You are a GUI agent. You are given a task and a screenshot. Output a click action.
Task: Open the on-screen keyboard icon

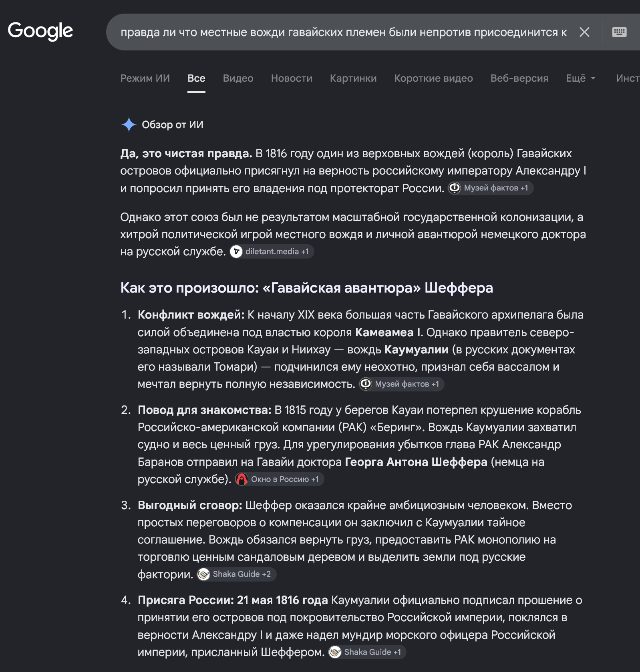click(619, 32)
